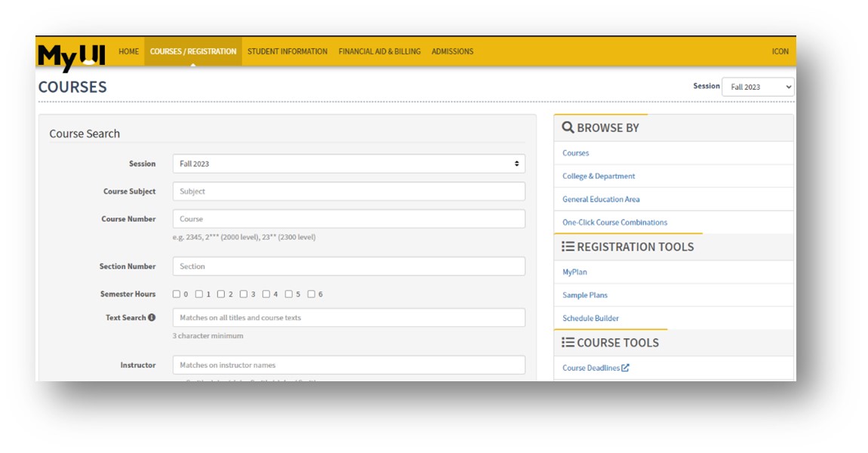The image size is (868, 453).
Task: Open the ICON link in header
Action: (x=780, y=51)
